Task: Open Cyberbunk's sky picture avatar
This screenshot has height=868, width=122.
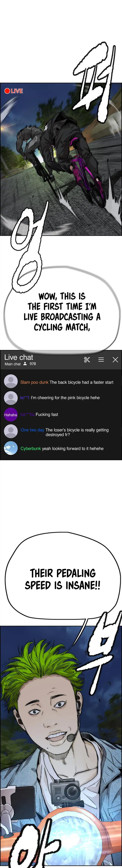Action: click(x=11, y=448)
